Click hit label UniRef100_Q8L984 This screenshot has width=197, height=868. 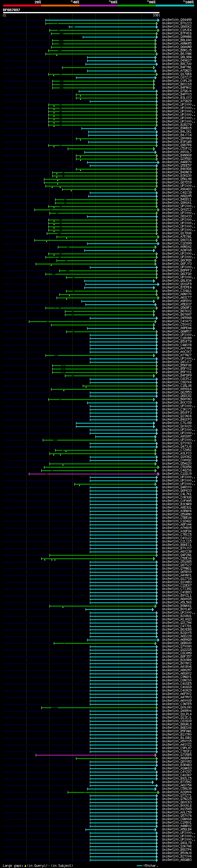(177, 57)
